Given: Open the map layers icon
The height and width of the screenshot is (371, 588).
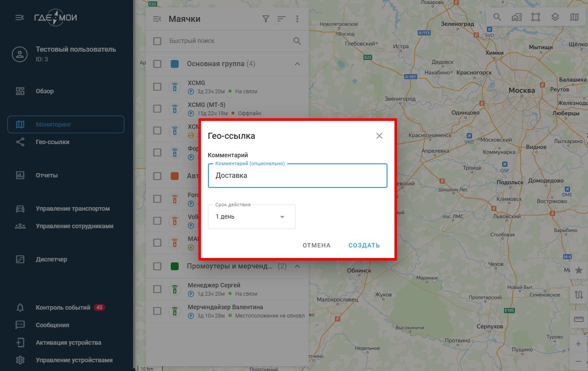Looking at the screenshot, I should click(555, 17).
